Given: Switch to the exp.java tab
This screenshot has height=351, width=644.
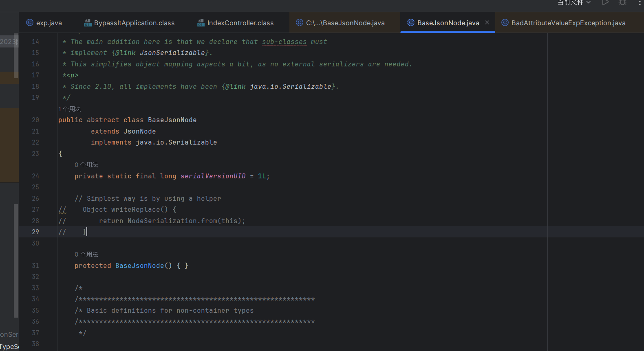Looking at the screenshot, I should (44, 23).
